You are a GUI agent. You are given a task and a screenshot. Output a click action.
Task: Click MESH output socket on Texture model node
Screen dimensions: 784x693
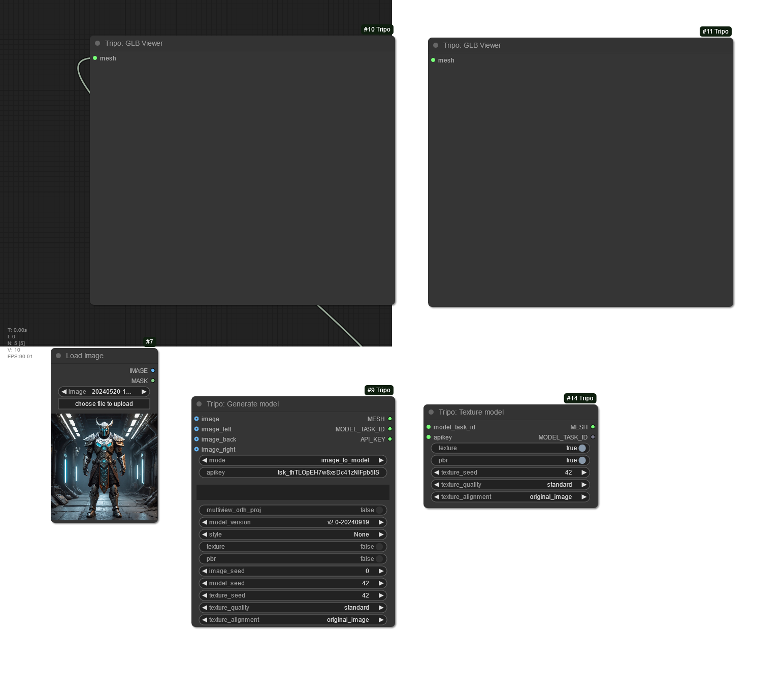[x=593, y=427]
